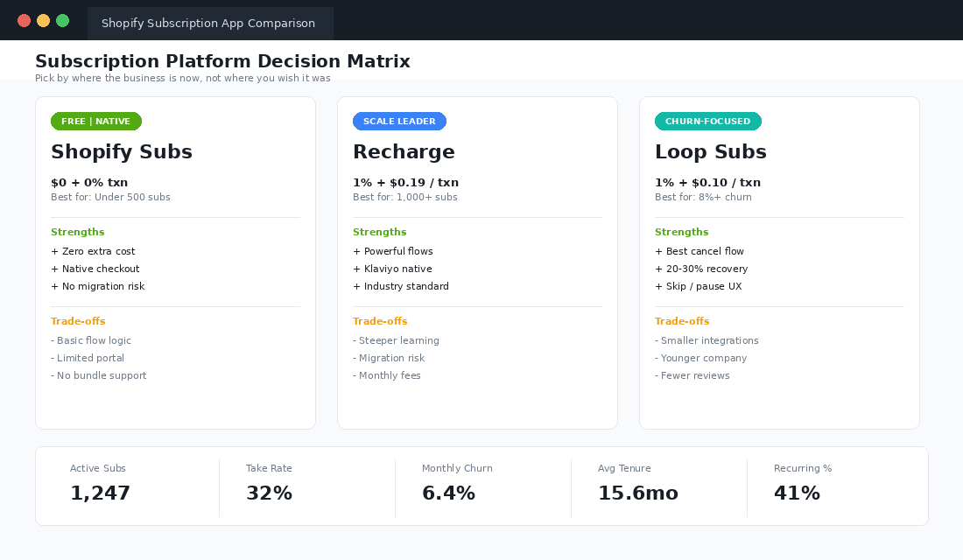Click '+ Industry standard' item
This screenshot has width=963, height=560.
[401, 286]
